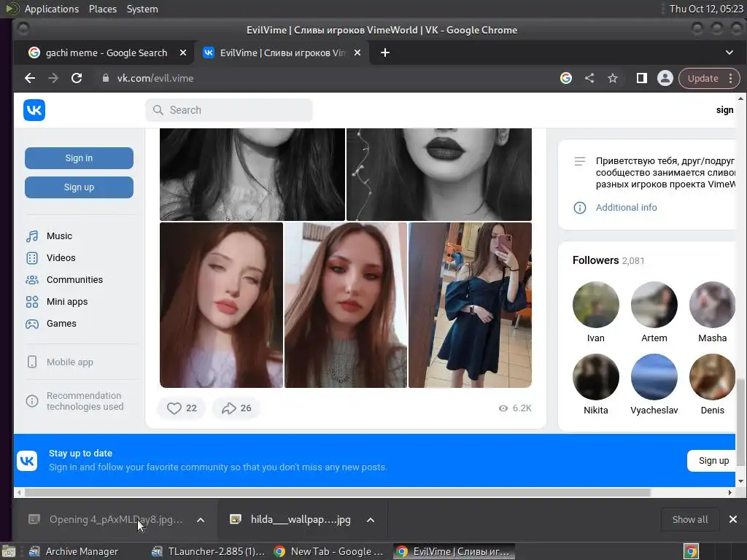The height and width of the screenshot is (560, 747).
Task: Click the Followers heading
Action: [x=595, y=260]
